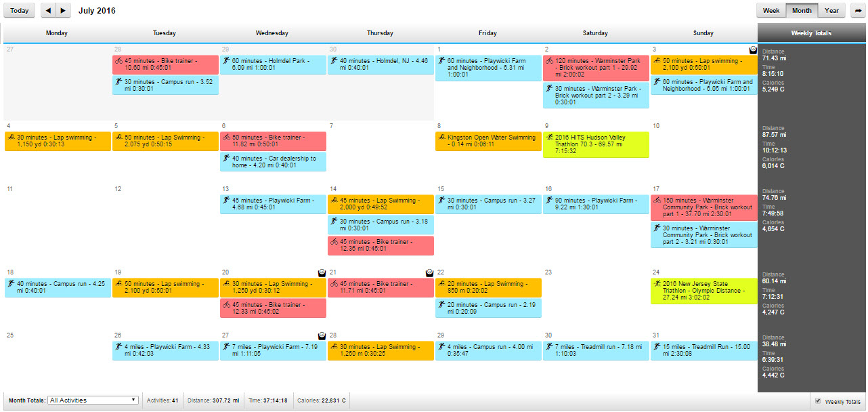868x412 pixels.
Task: Open the 15 miles Treadmill Run activity
Action: click(x=703, y=350)
